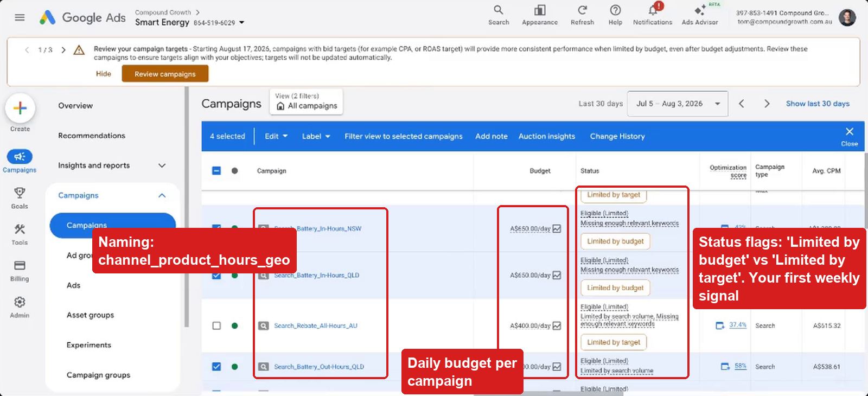Click optimization score icon beside 58%
Screen dimensions: 868x396
pos(725,367)
